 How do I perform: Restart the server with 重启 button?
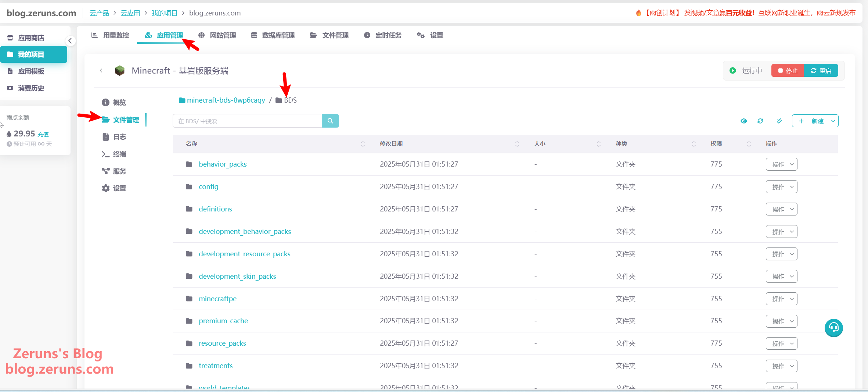pyautogui.click(x=821, y=71)
